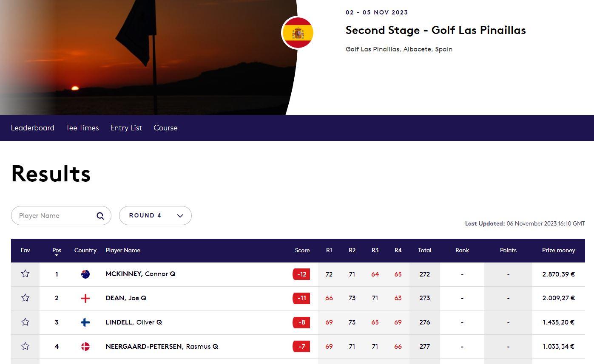The width and height of the screenshot is (594, 364).
Task: Click the Round 4 chevron arrow
Action: 180,216
